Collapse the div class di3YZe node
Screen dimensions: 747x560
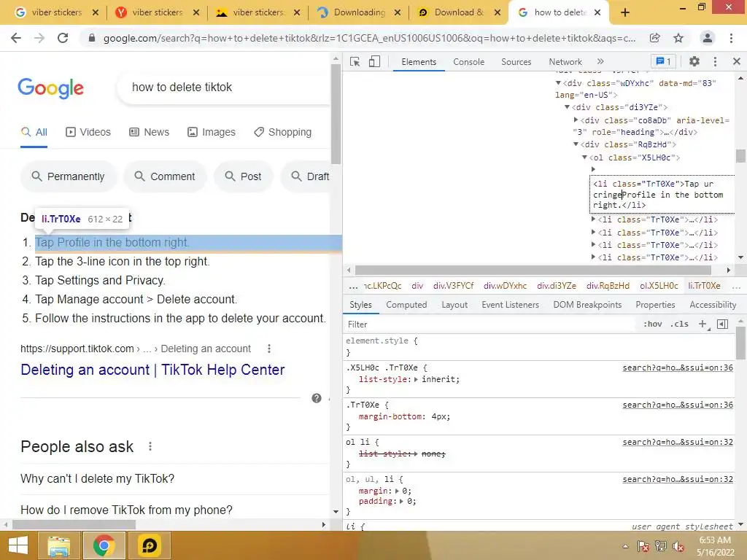click(567, 107)
